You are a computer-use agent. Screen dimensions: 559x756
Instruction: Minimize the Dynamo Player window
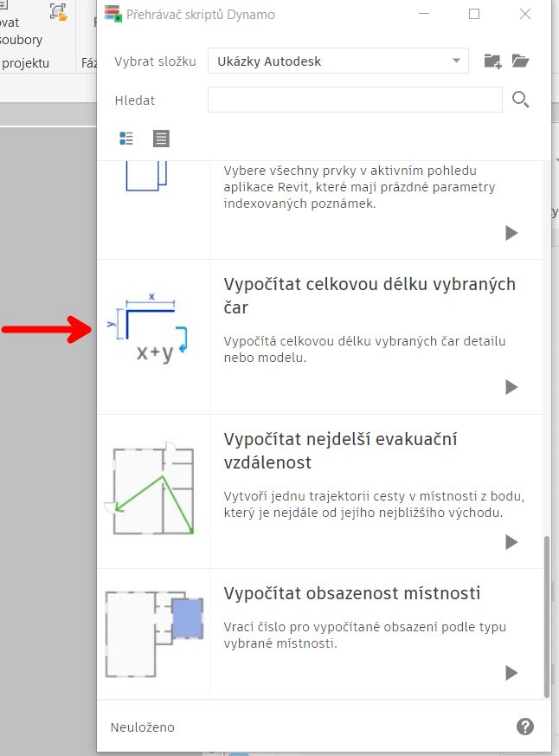pos(424,14)
